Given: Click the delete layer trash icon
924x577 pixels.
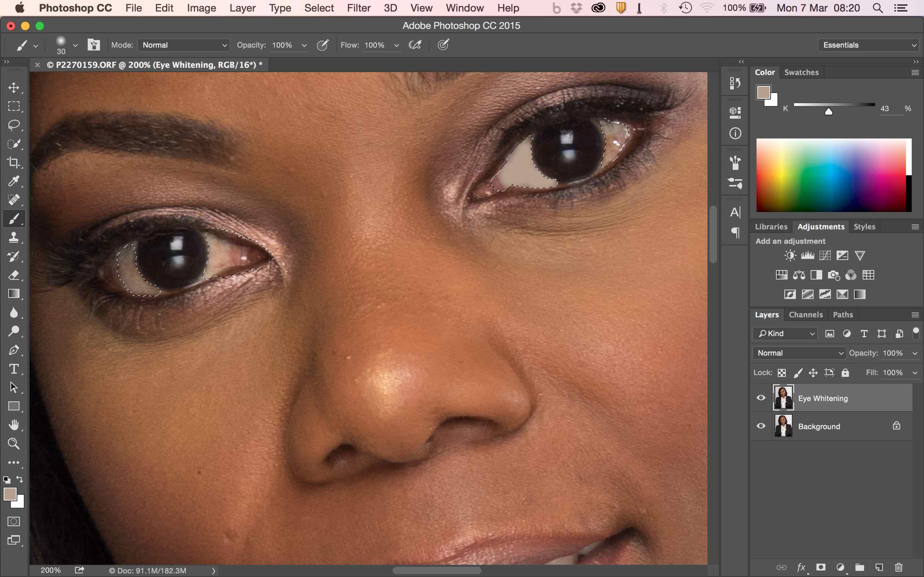Looking at the screenshot, I should coord(898,568).
